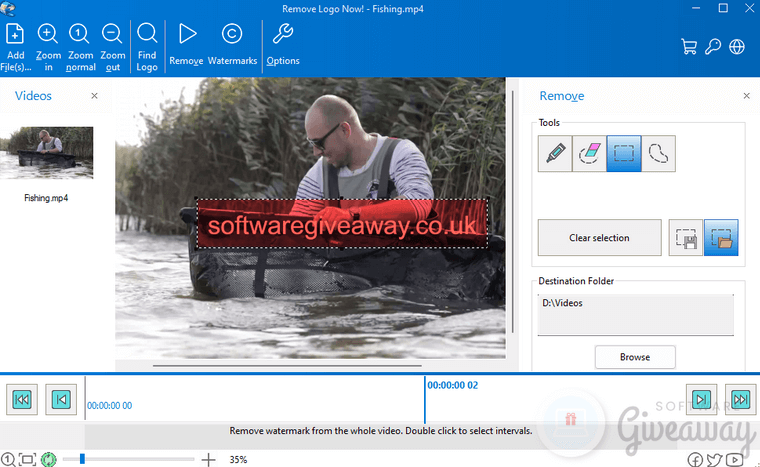Click the Fishing.mp4 file name
Screen dimensions: 760x467
[x=46, y=198]
